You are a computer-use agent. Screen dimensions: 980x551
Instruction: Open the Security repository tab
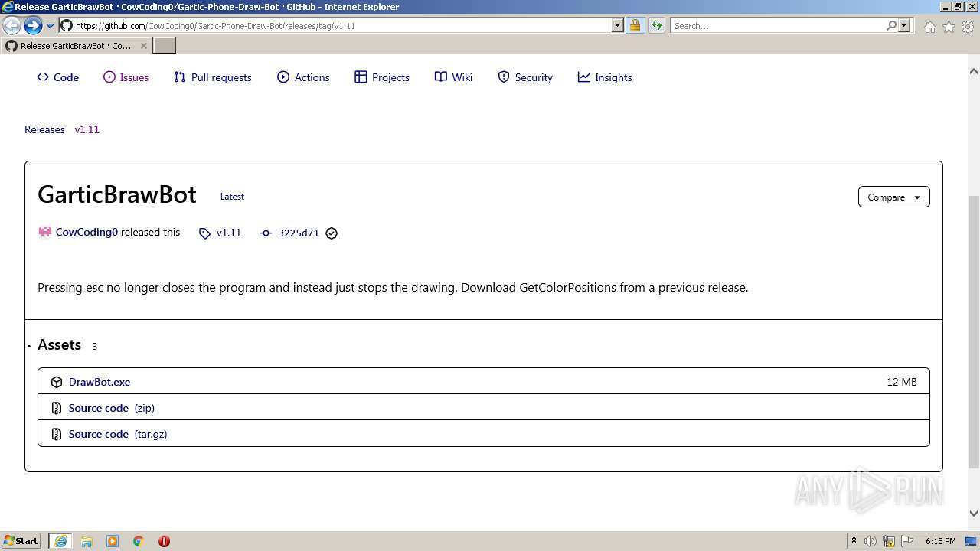[x=525, y=77]
